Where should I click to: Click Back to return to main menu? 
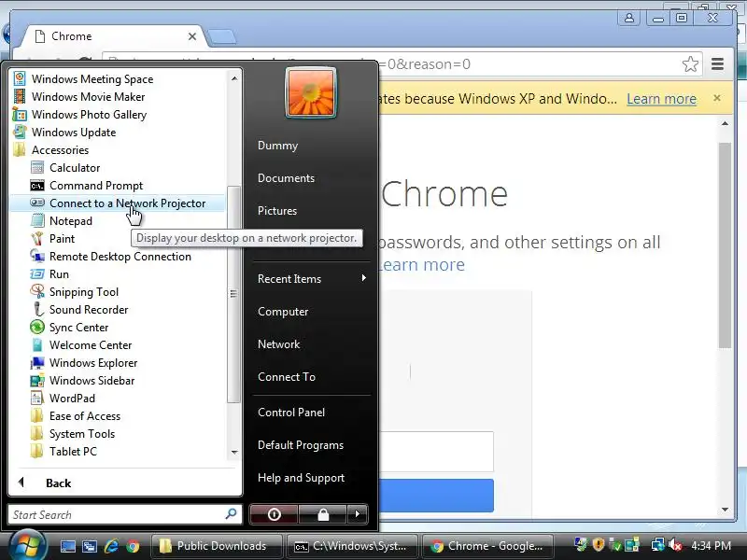58,483
